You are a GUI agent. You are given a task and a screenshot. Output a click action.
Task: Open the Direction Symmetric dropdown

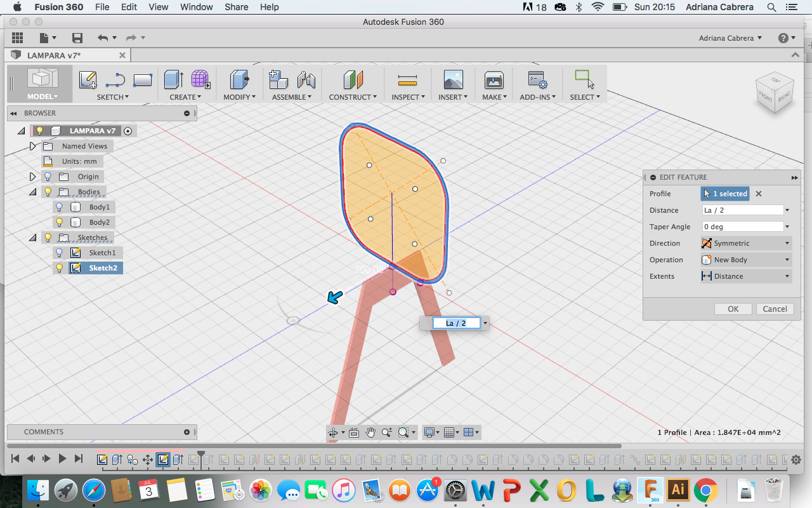click(x=746, y=243)
